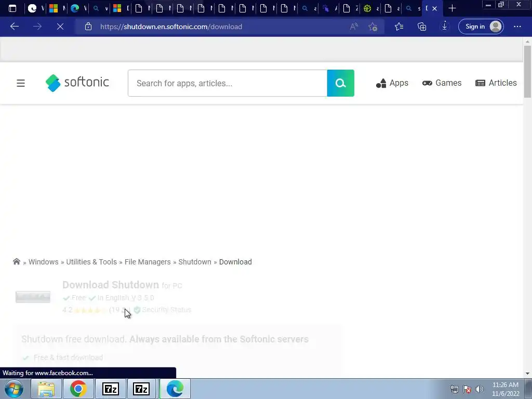Open the Windows Start menu
532x399 pixels.
point(14,389)
